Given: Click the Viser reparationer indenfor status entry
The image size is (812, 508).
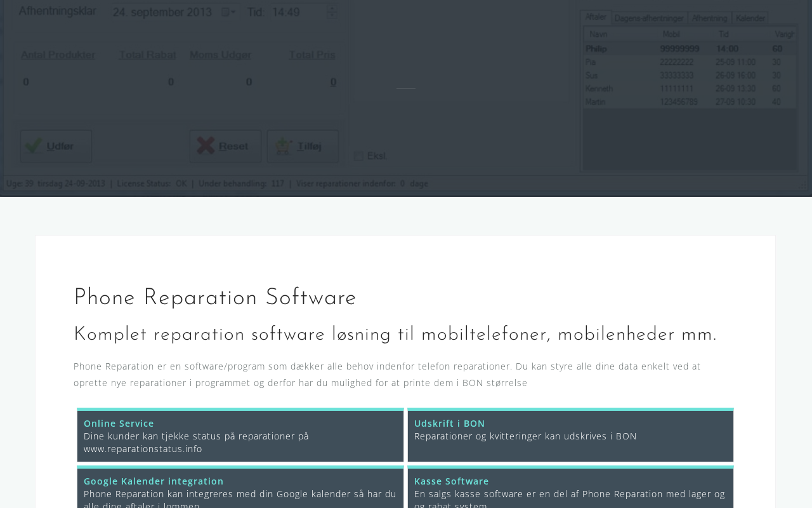Looking at the screenshot, I should pos(362,184).
